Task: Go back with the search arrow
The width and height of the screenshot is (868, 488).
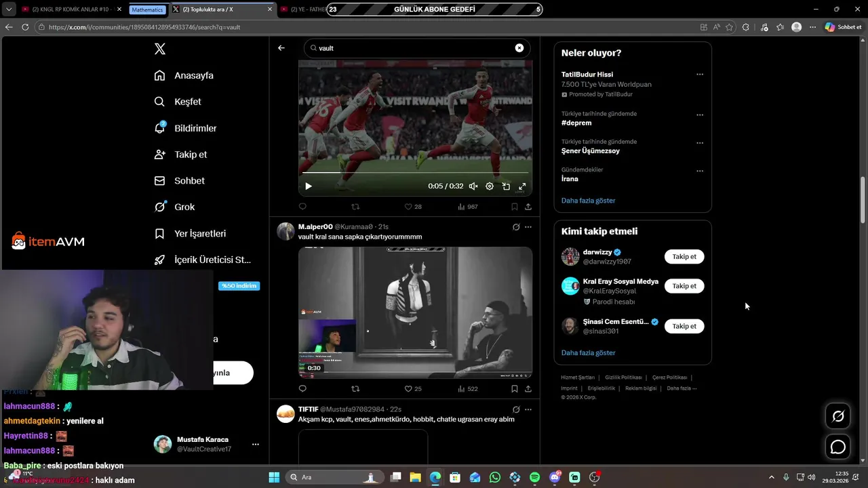Action: (x=281, y=48)
